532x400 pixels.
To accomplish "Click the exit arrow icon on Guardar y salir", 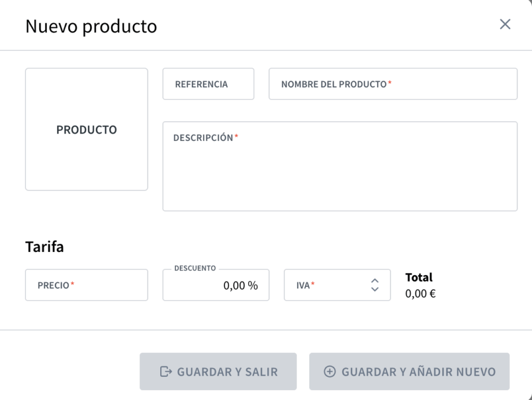I will point(166,372).
